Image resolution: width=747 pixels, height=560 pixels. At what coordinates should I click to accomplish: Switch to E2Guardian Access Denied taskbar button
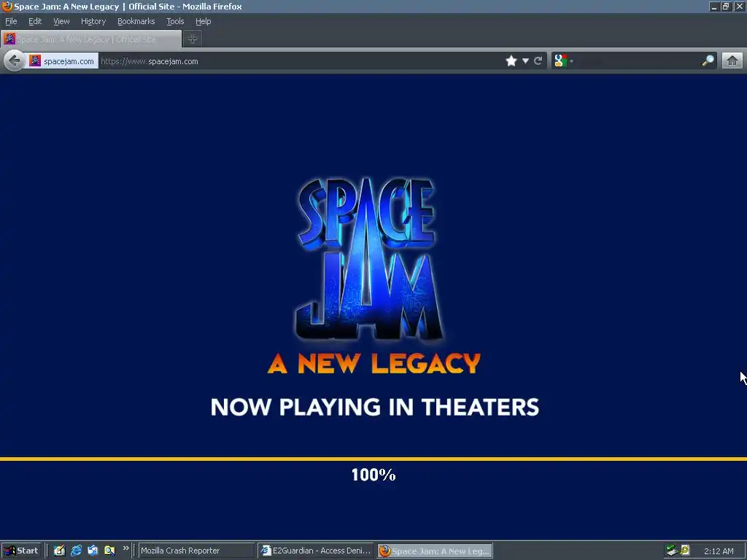[317, 551]
